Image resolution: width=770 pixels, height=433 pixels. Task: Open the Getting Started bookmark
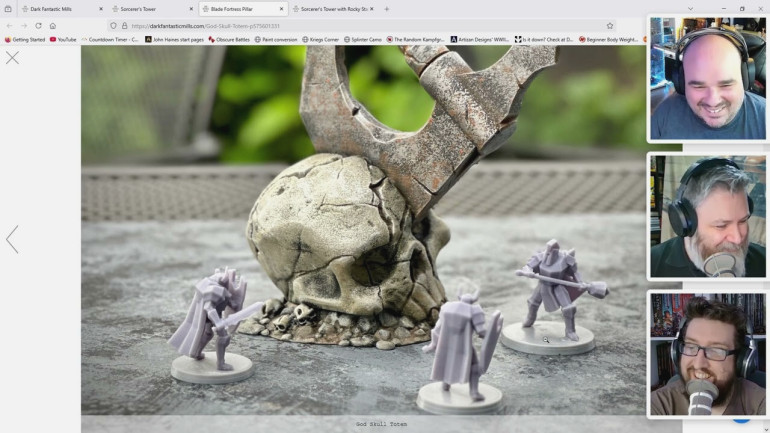pos(25,40)
